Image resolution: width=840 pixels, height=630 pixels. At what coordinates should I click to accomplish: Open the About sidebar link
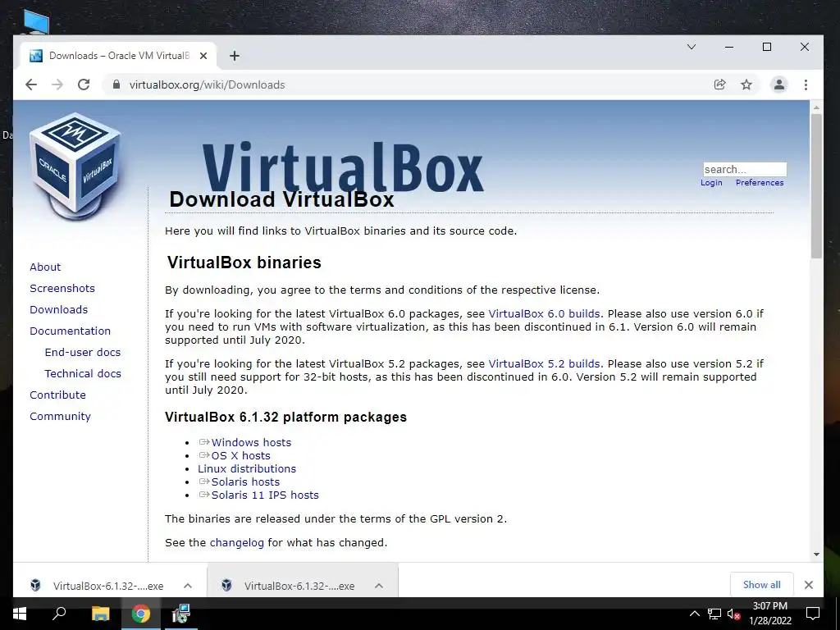click(45, 267)
